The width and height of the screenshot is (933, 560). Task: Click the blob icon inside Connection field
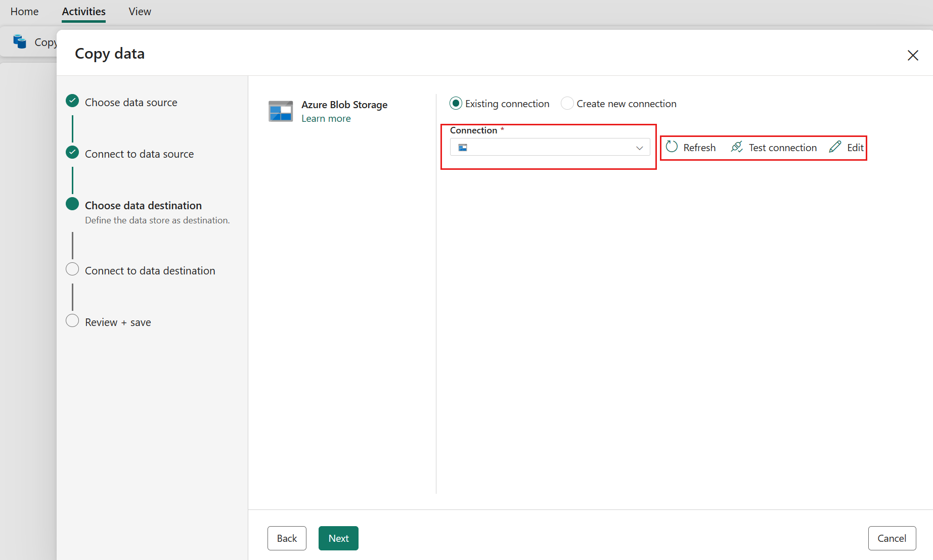pos(463,148)
